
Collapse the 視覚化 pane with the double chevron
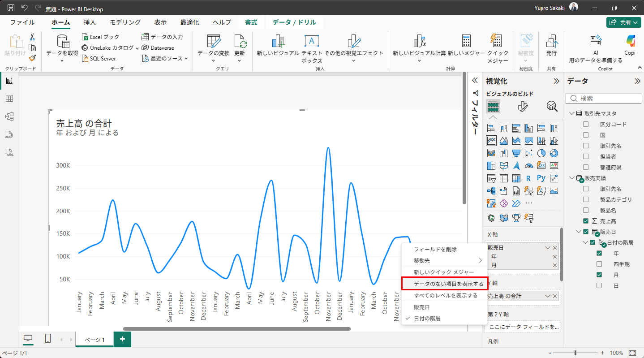[556, 81]
